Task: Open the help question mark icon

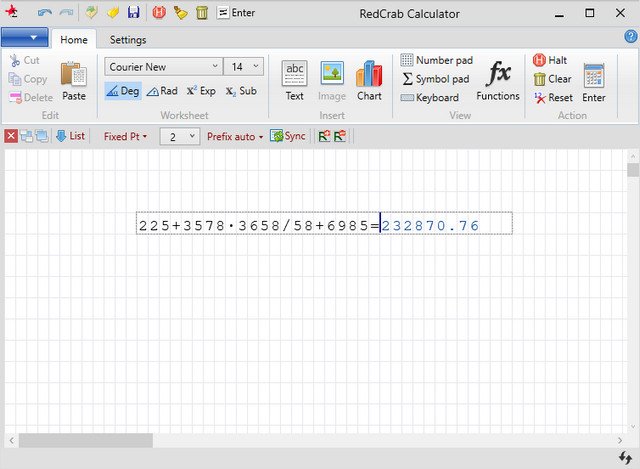Action: 630,36
